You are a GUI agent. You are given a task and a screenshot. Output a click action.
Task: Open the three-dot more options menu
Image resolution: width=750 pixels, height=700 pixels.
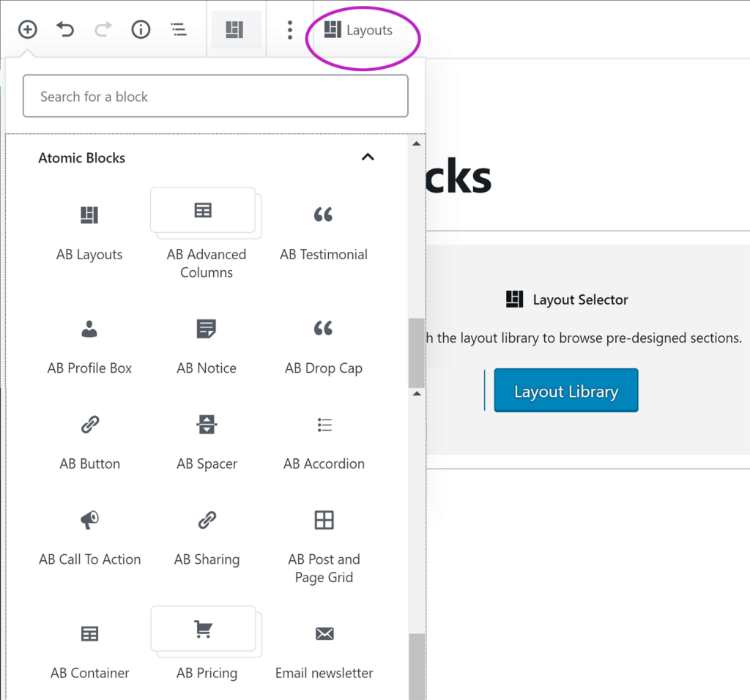pos(290,29)
